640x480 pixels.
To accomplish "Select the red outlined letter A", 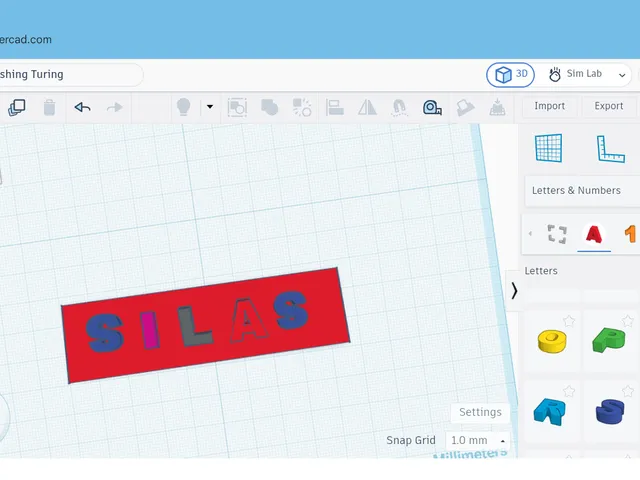I will click(248, 320).
